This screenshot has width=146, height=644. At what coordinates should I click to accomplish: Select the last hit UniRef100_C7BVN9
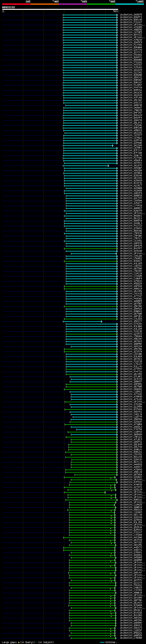point(131,638)
